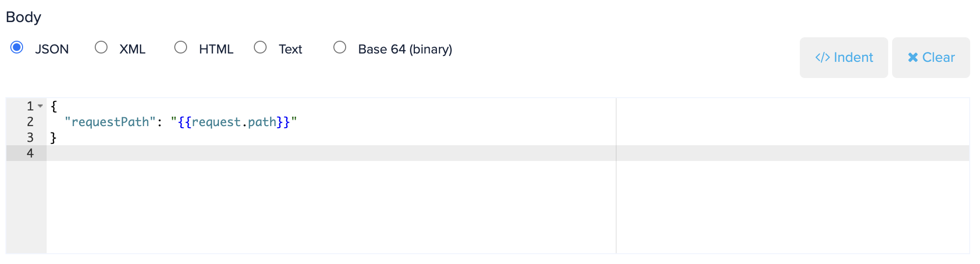Screen dimensions: 980x264
Task: Select the XML body format option
Action: (101, 48)
